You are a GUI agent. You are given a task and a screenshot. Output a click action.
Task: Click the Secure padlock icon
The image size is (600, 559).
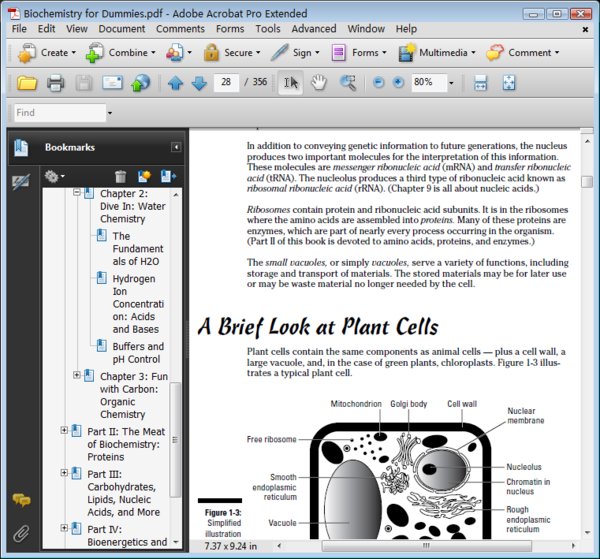point(211,53)
